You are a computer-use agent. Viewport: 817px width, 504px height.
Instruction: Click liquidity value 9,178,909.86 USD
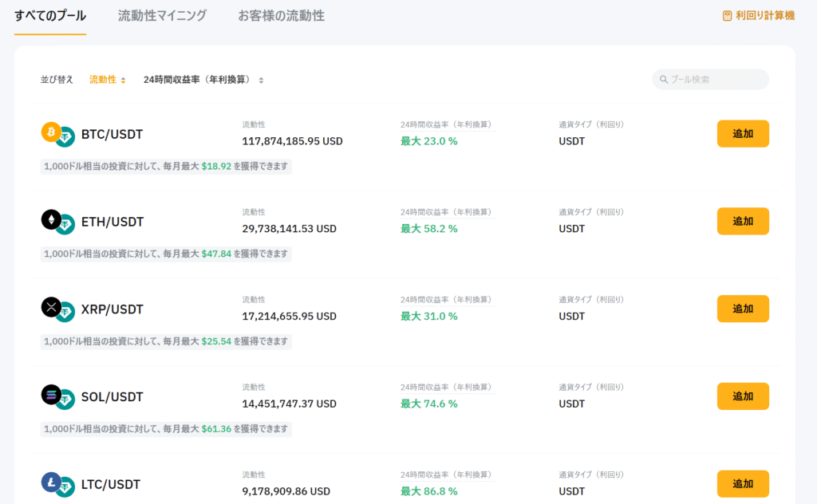(x=286, y=491)
